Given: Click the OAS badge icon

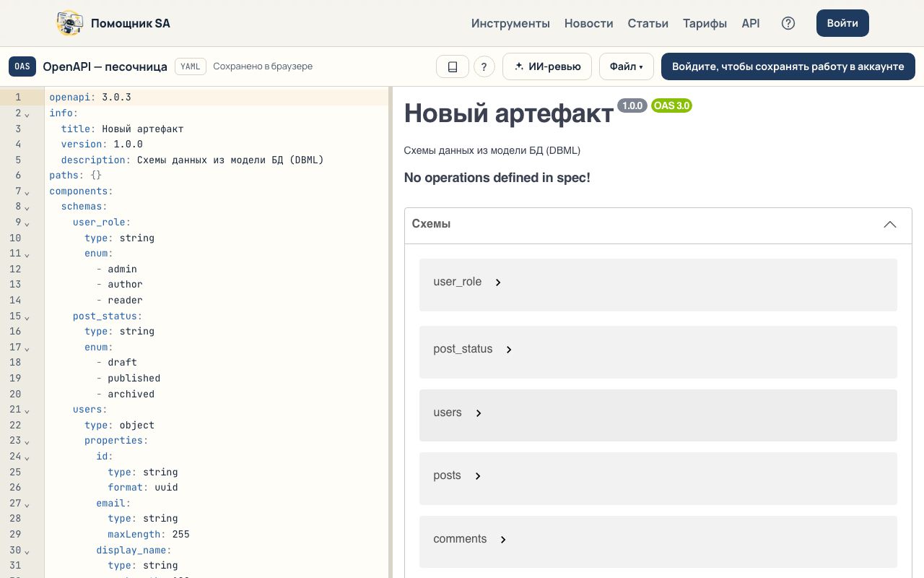Looking at the screenshot, I should [x=22, y=66].
